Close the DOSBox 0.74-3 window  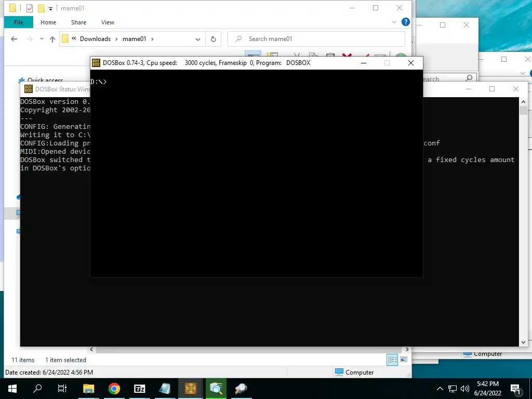click(x=411, y=63)
